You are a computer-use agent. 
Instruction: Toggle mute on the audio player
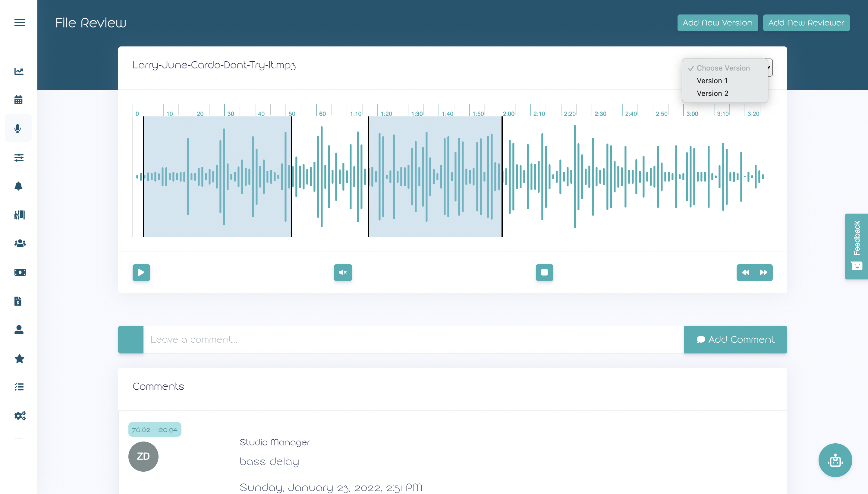(x=343, y=272)
